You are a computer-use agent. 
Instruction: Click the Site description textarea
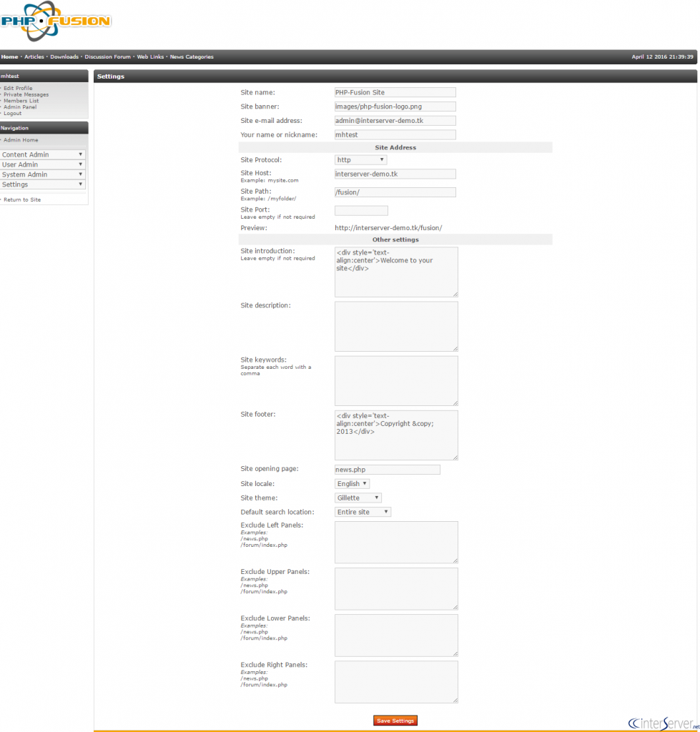click(x=396, y=326)
